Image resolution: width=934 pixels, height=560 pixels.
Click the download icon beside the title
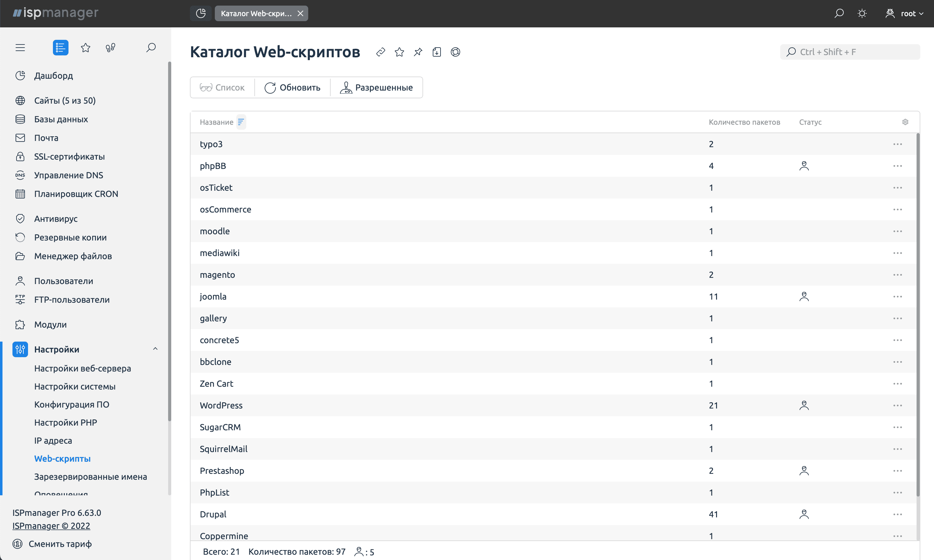437,52
